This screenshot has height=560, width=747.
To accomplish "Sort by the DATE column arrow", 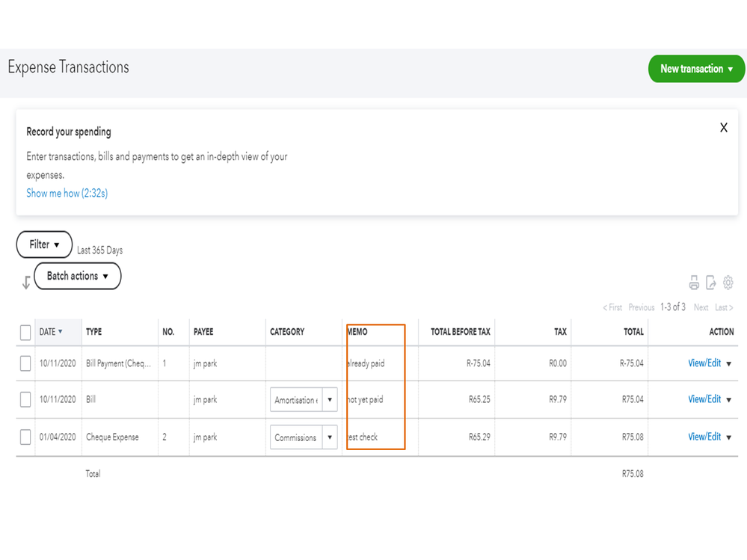I will tap(60, 332).
